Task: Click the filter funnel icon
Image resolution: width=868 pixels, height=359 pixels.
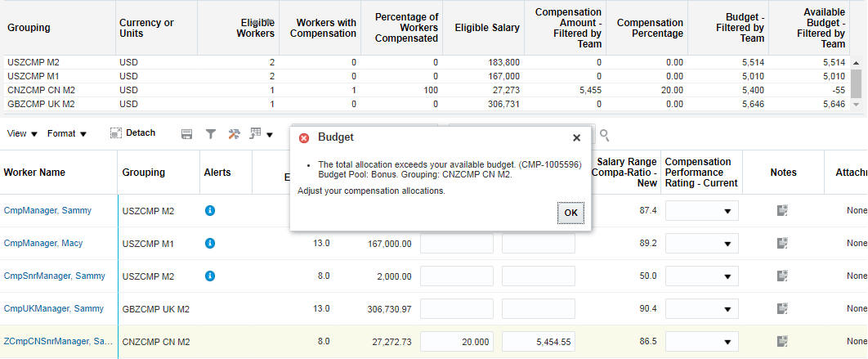Action: pyautogui.click(x=210, y=133)
